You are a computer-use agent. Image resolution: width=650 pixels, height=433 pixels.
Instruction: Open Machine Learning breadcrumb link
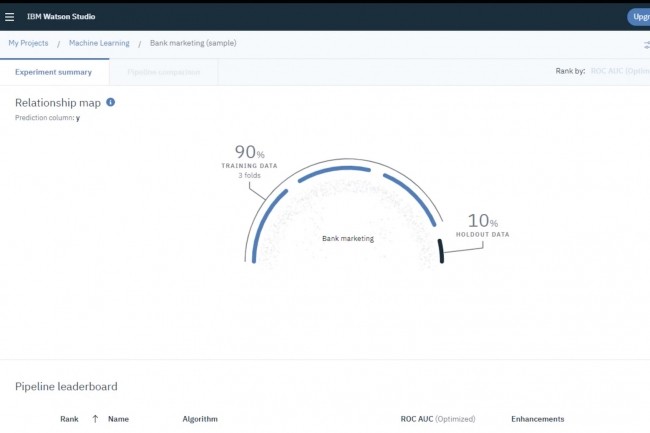(x=99, y=43)
